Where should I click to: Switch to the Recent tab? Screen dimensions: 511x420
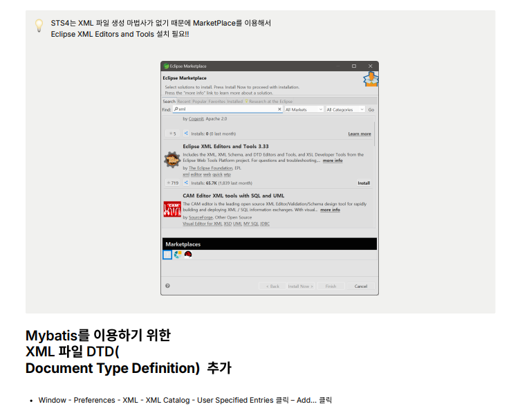tap(184, 102)
